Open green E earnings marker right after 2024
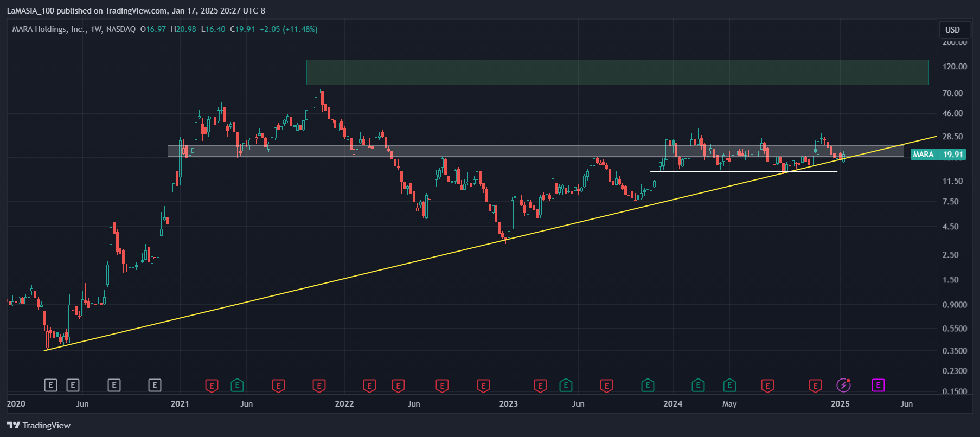The width and height of the screenshot is (980, 437). (698, 385)
